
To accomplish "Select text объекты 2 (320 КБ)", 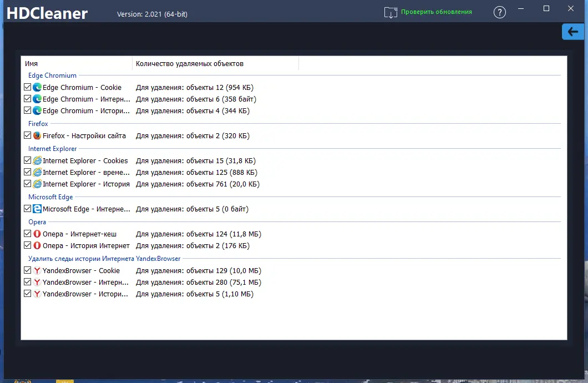I will coord(218,136).
